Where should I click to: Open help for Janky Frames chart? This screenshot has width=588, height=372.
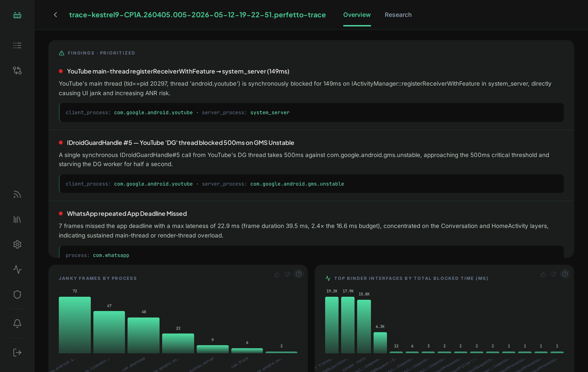tap(299, 274)
